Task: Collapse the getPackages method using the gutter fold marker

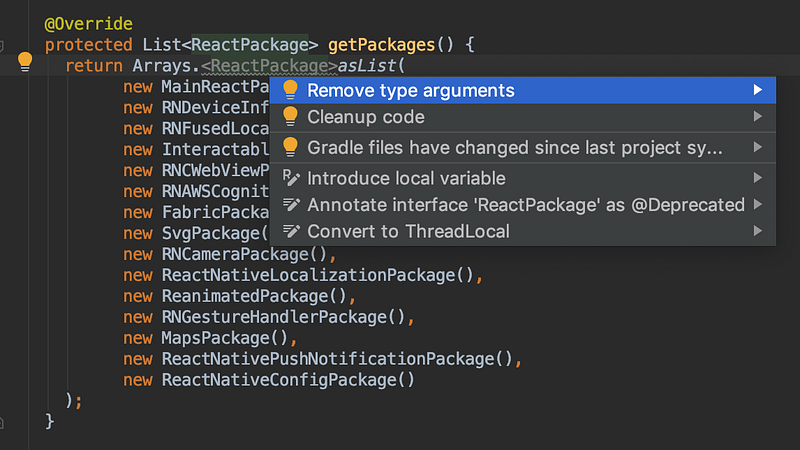Action: pyautogui.click(x=3, y=45)
